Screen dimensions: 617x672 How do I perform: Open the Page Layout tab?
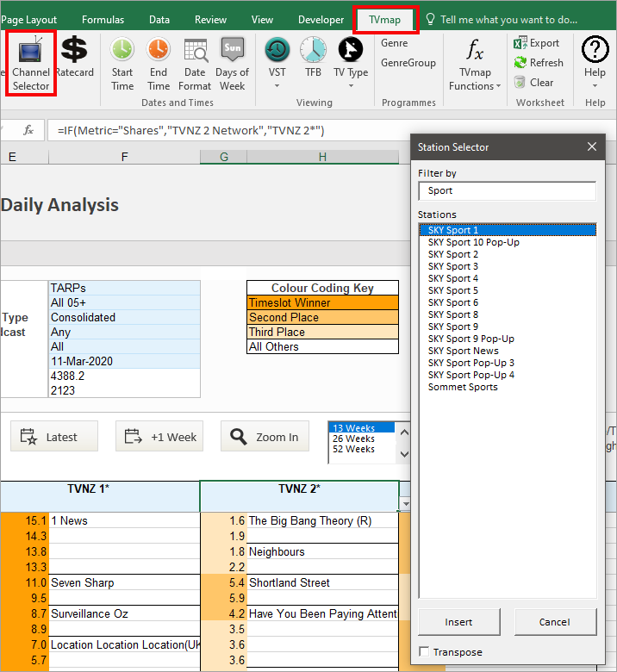[x=29, y=20]
